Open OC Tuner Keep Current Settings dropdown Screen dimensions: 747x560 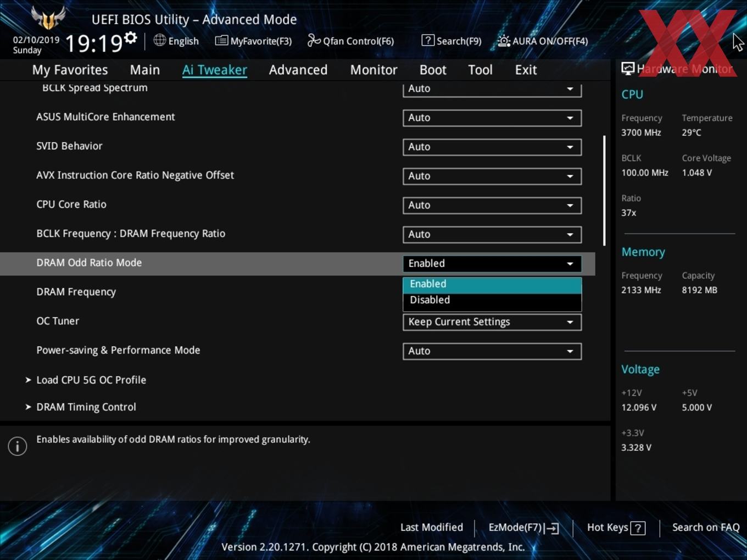coord(492,322)
